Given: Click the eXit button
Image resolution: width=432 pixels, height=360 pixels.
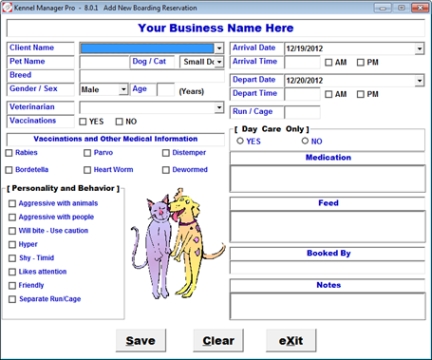Looking at the screenshot, I should (291, 340).
